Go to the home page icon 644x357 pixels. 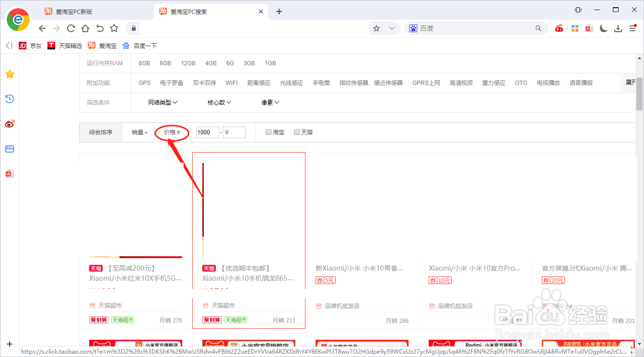[85, 28]
